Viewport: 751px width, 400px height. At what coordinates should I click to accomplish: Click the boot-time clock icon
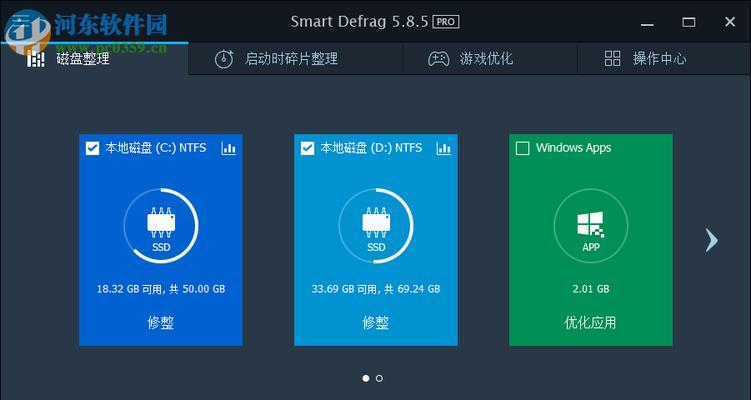pyautogui.click(x=224, y=59)
